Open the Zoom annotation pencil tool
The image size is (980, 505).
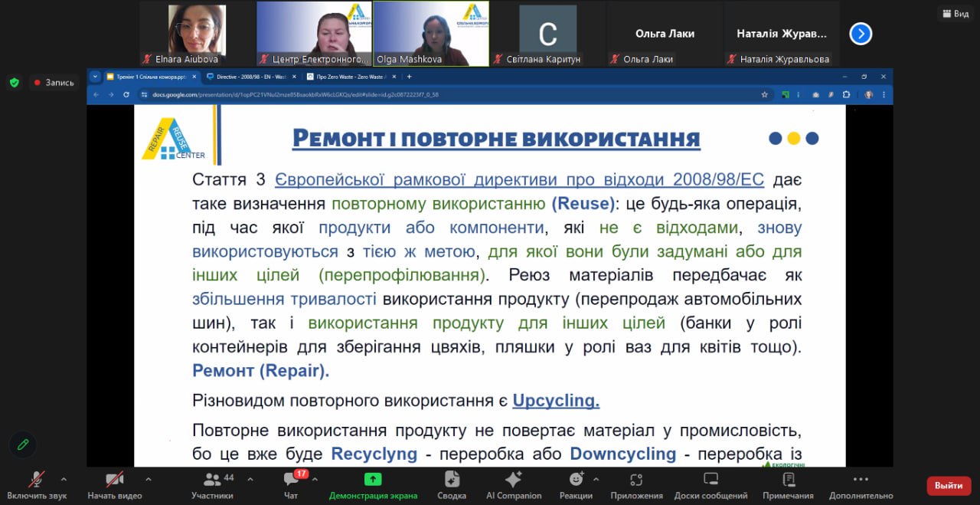point(22,444)
